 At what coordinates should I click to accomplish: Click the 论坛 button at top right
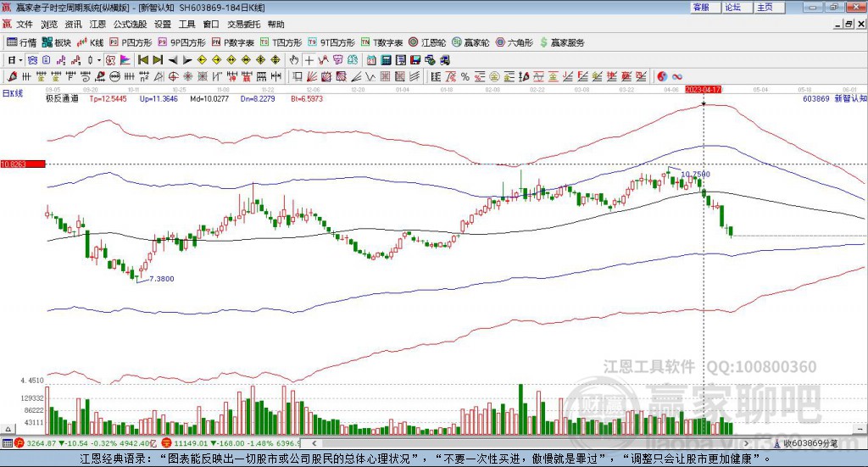click(732, 7)
